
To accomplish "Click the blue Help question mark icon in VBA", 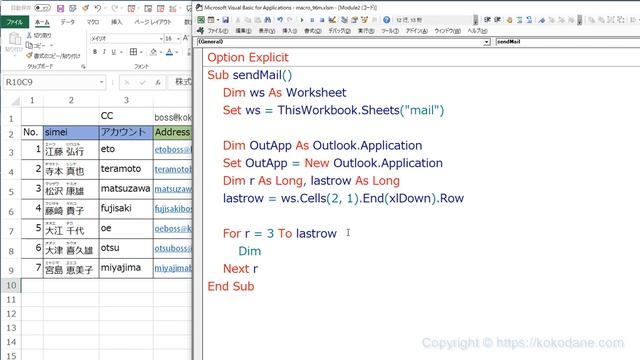I will pos(387,20).
